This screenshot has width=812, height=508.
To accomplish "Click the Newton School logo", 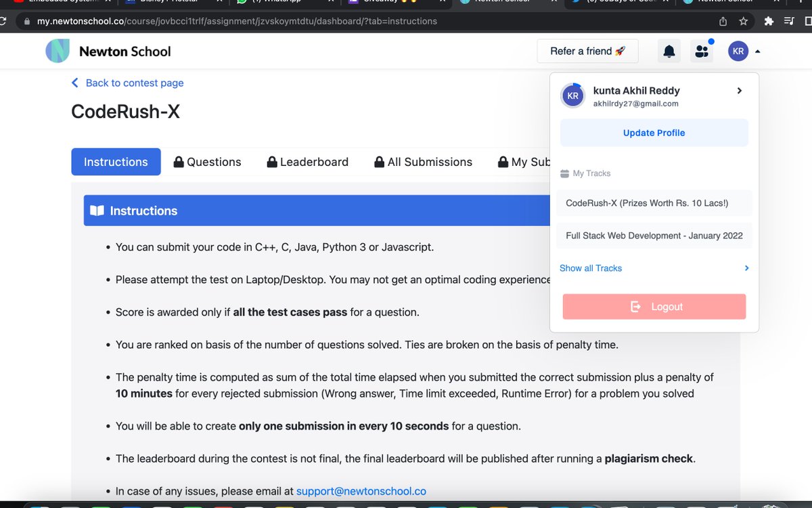I will [58, 51].
